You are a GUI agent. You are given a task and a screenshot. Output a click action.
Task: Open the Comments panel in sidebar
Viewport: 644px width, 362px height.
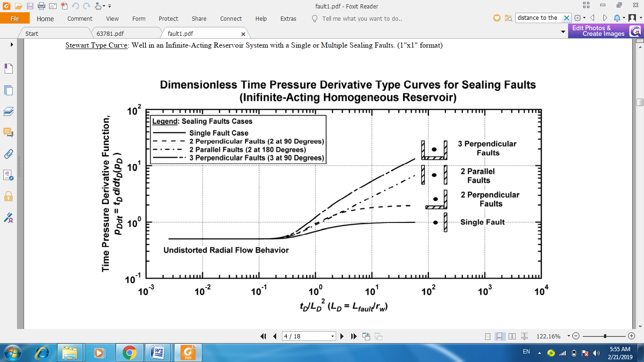coord(8,133)
